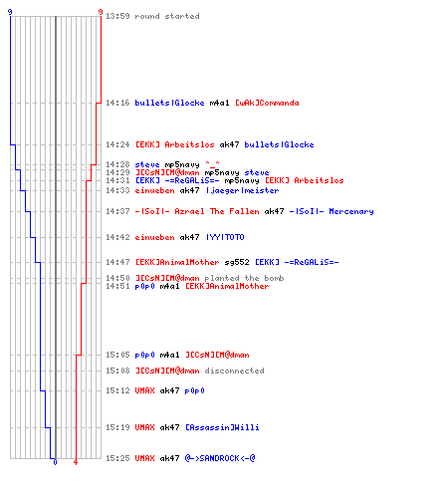Select -|SoI|- Azrael The Fallen
448x498 pixels.
coord(197,211)
